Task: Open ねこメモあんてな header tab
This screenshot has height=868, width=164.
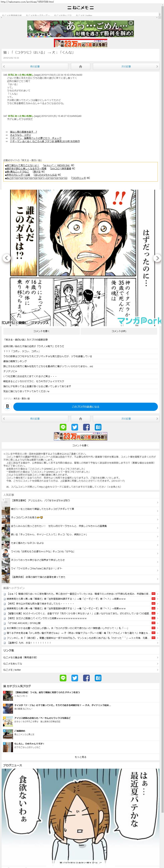Action: click(63, 15)
